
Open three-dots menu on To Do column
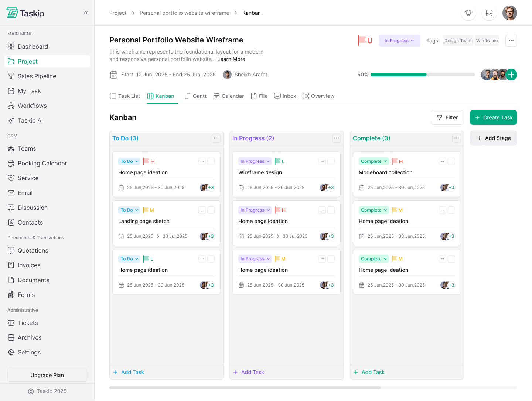(216, 138)
